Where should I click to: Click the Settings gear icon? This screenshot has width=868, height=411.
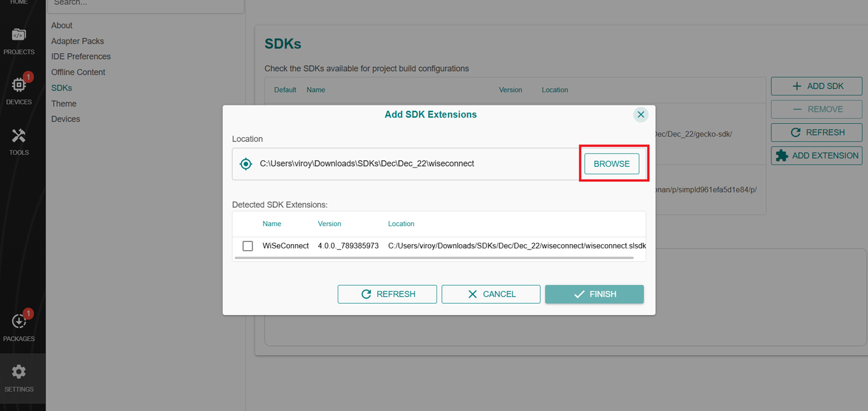[19, 372]
